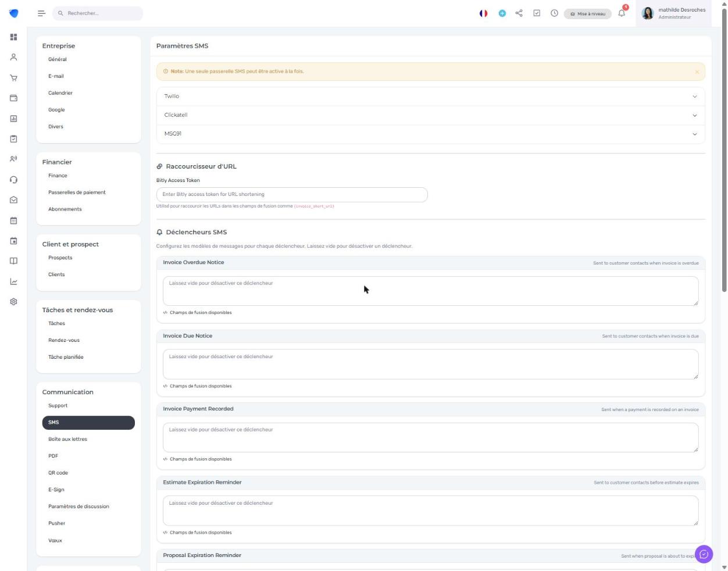Screen dimensions: 728x571
Task: Open the bar chart report icon in sidebar
Action: [x=13, y=119]
